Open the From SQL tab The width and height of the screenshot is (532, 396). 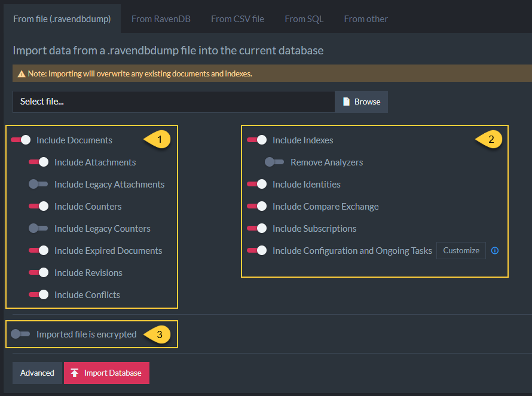tap(304, 19)
